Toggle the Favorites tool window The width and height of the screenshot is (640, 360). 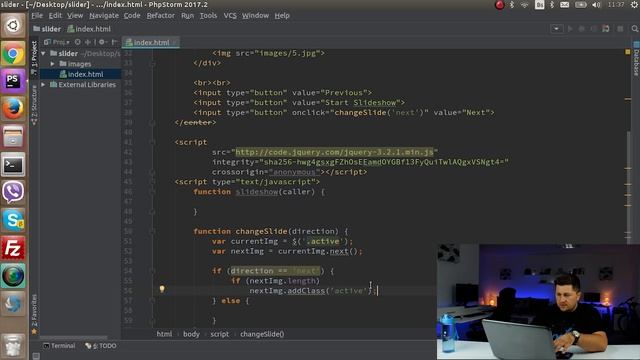(34, 314)
